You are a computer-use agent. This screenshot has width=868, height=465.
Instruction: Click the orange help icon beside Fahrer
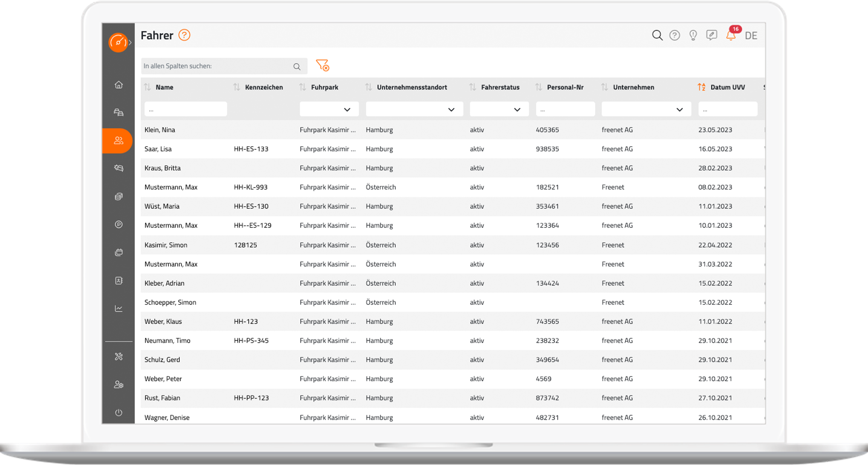point(184,35)
